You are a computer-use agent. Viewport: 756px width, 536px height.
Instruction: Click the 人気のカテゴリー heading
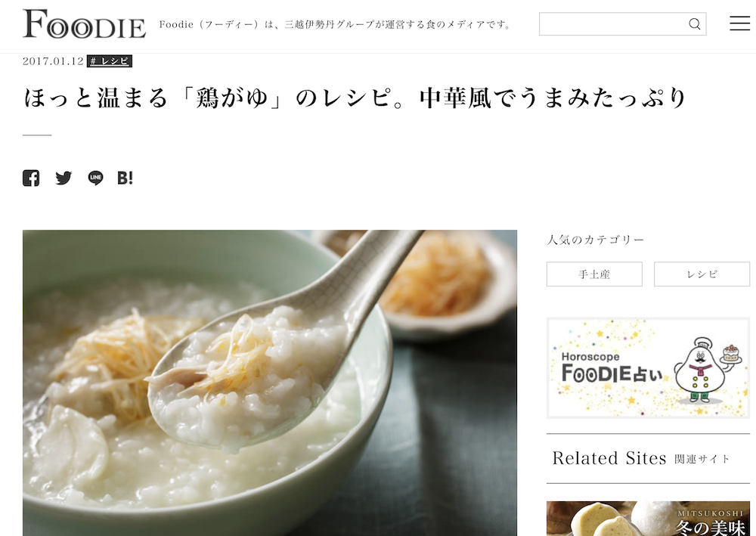(x=596, y=240)
